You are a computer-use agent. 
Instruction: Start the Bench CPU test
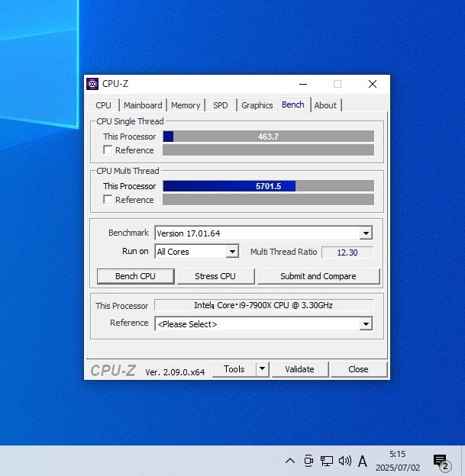136,276
